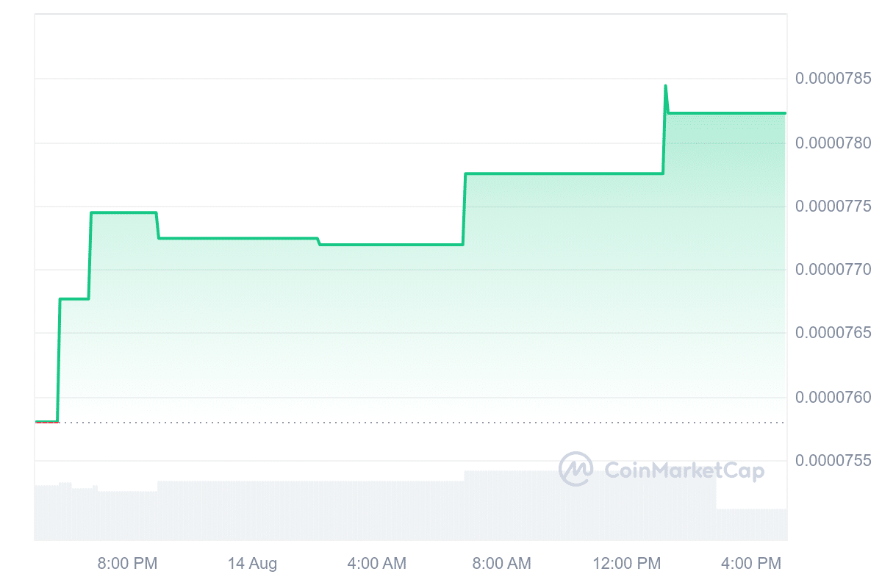Image resolution: width=882 pixels, height=588 pixels.
Task: Click the CoinMarketCap watermark text
Action: 684,470
